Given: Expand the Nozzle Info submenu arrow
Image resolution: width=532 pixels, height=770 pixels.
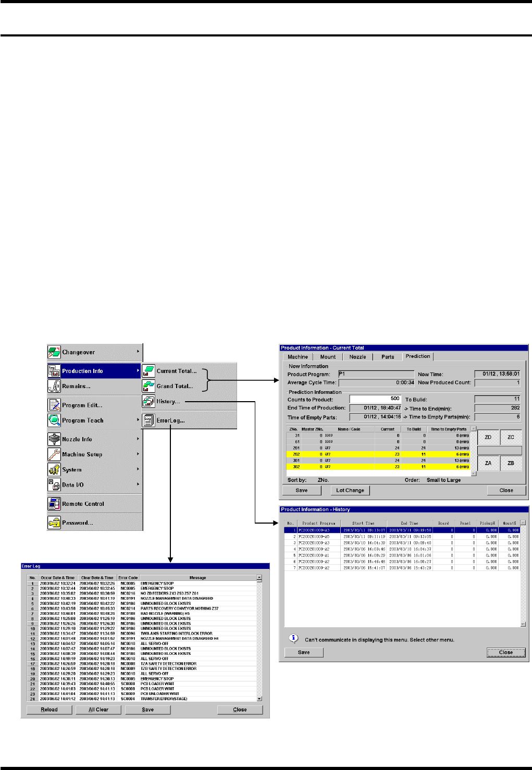Looking at the screenshot, I should [x=138, y=439].
